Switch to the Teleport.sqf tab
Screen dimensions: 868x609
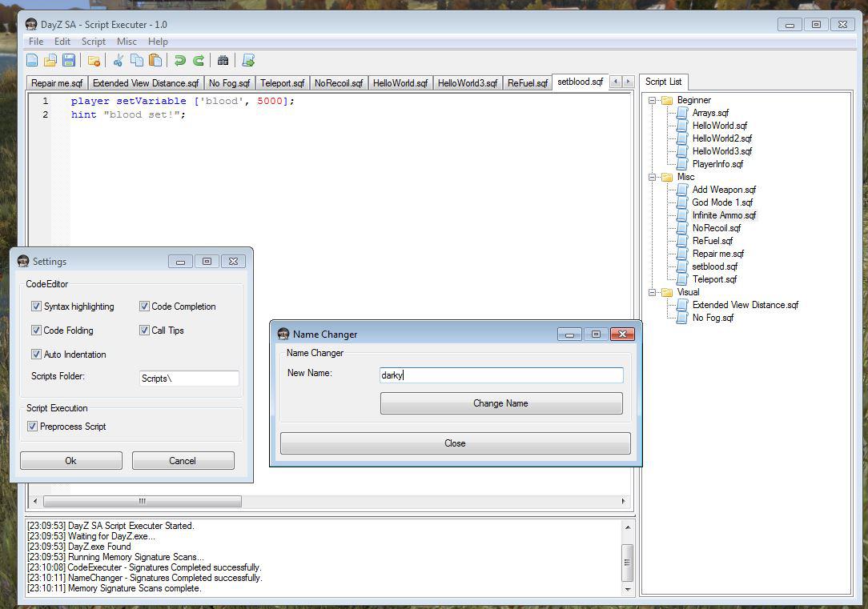(x=282, y=83)
